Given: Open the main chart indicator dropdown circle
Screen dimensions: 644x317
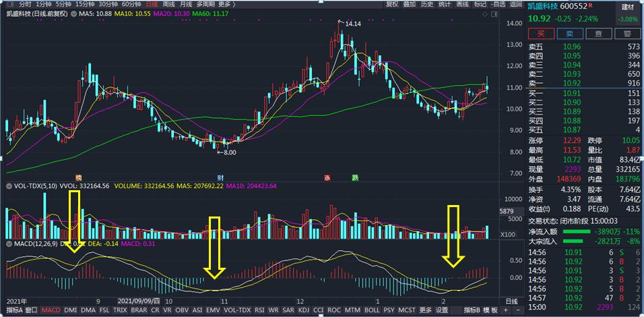Looking at the screenshot, I should (x=74, y=13).
